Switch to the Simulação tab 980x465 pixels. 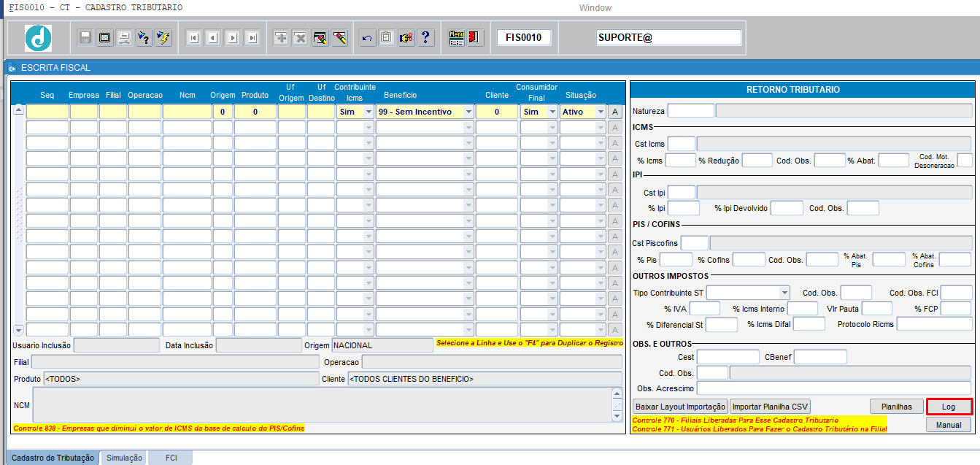pos(124,458)
